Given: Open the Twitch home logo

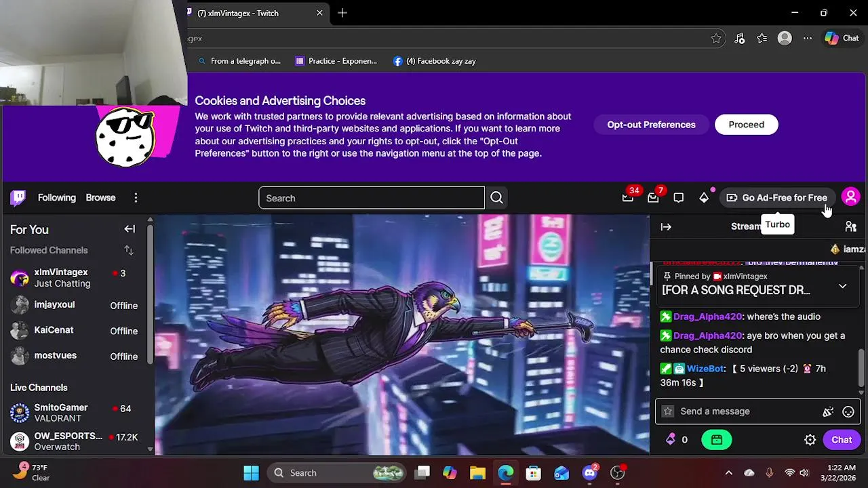Looking at the screenshot, I should 18,198.
